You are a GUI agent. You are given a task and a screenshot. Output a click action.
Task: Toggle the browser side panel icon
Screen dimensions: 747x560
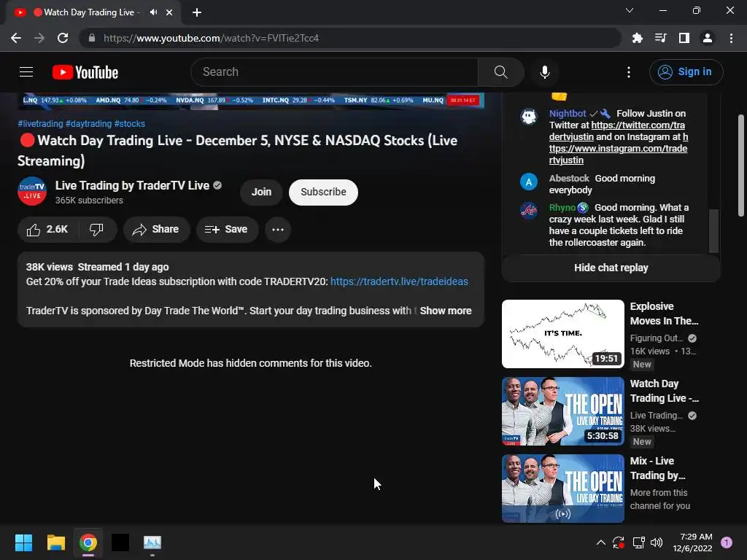click(x=684, y=38)
